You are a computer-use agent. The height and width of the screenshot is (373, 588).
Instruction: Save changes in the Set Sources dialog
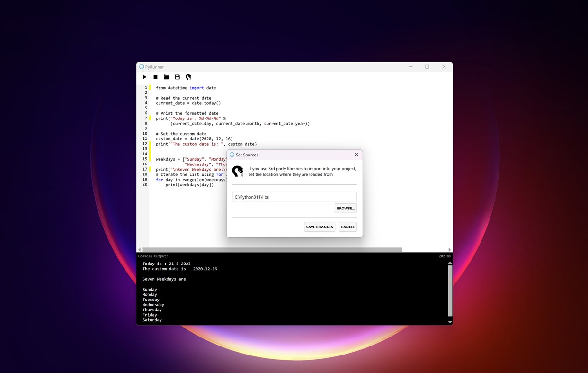(319, 227)
